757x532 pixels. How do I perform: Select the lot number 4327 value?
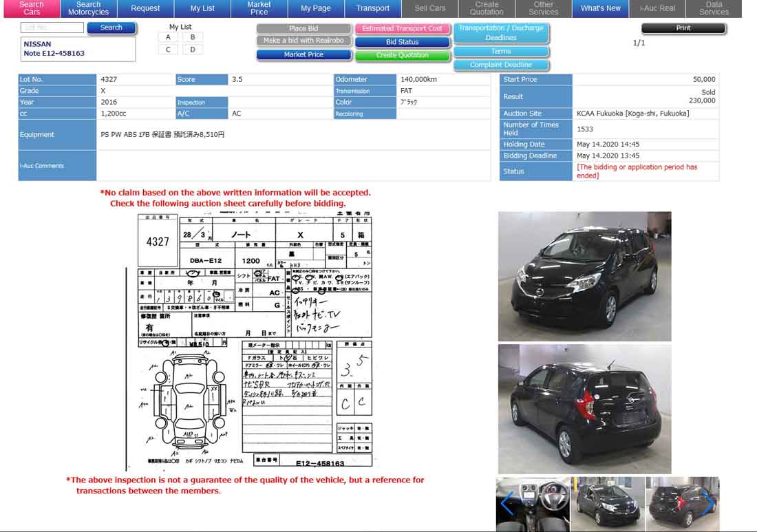pos(109,79)
